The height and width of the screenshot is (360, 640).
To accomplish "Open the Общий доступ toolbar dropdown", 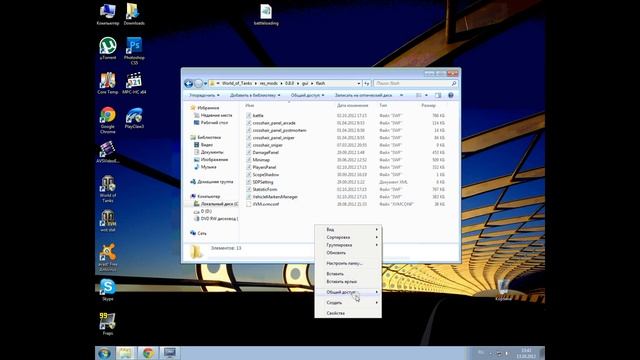I will pos(307,95).
